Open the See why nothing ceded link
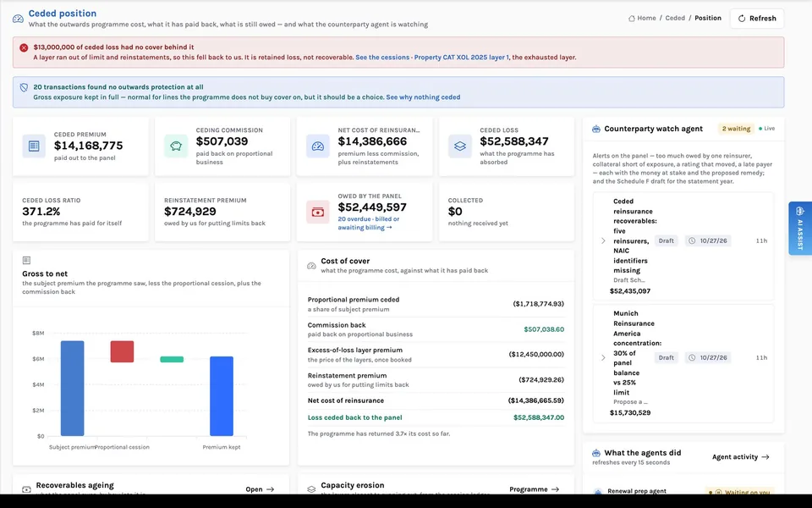The image size is (812, 508). coord(423,97)
